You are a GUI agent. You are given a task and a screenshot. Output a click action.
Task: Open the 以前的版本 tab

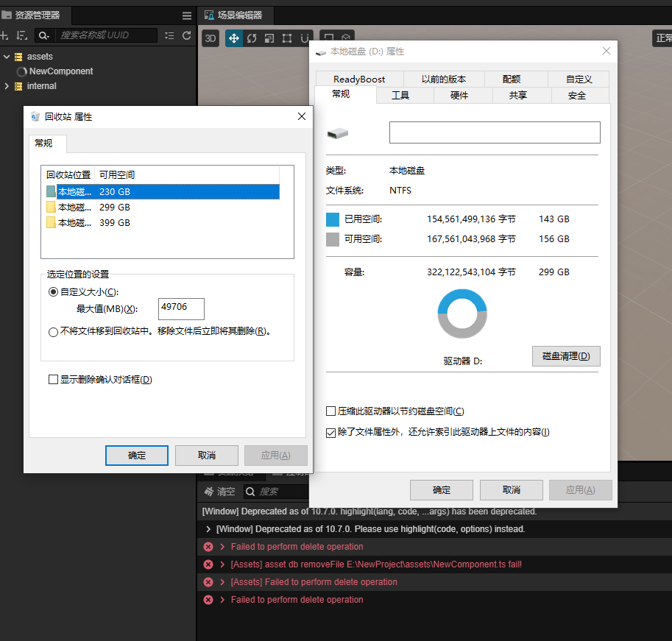pos(444,79)
